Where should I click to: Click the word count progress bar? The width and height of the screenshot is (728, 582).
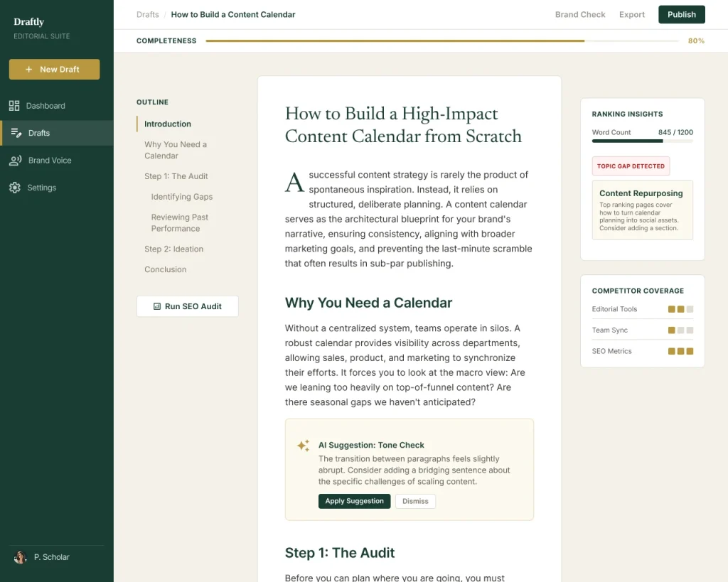pyautogui.click(x=642, y=141)
